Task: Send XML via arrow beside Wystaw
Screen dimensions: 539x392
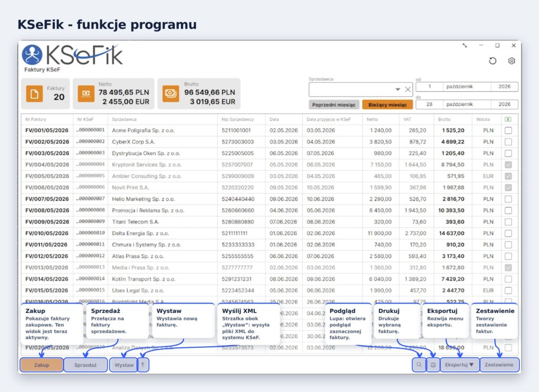Action: pos(143,365)
